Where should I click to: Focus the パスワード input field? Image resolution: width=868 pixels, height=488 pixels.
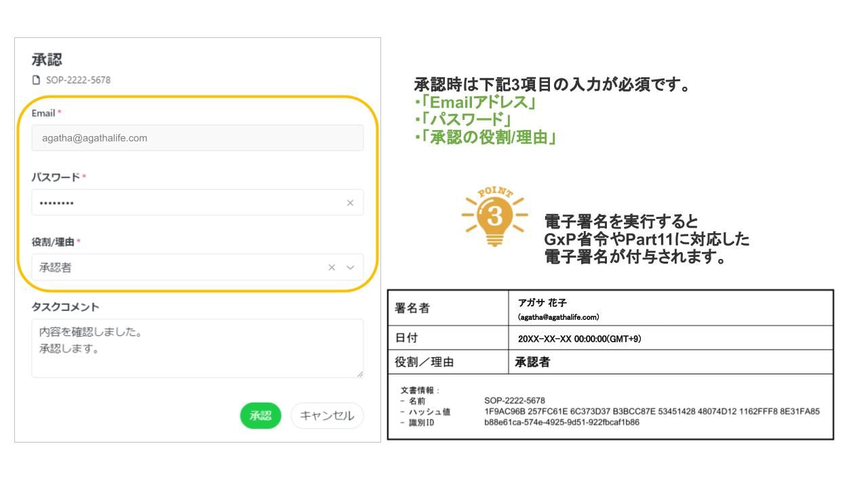click(x=183, y=203)
